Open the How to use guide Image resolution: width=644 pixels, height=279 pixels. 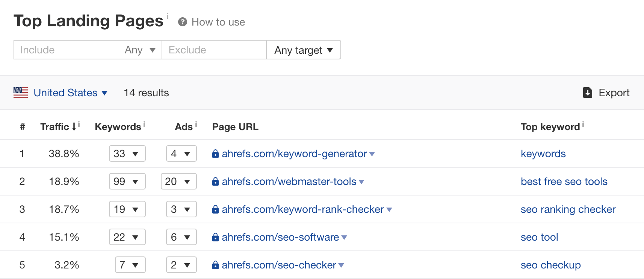point(218,22)
